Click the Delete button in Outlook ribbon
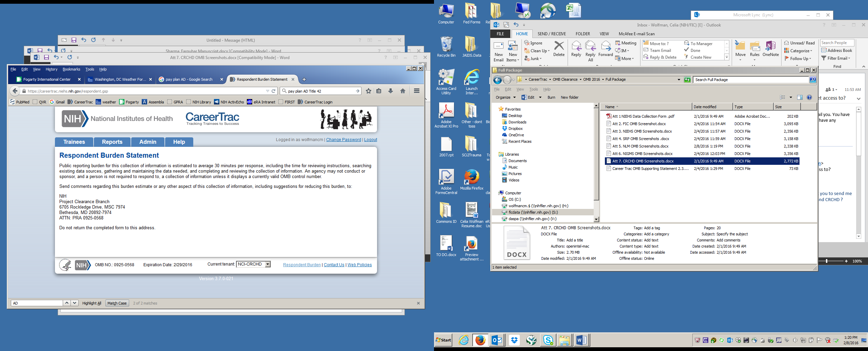This screenshot has height=351, width=868. 559,48
